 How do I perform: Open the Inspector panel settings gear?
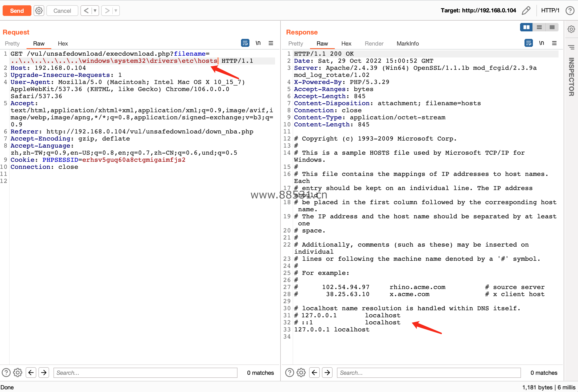click(571, 29)
